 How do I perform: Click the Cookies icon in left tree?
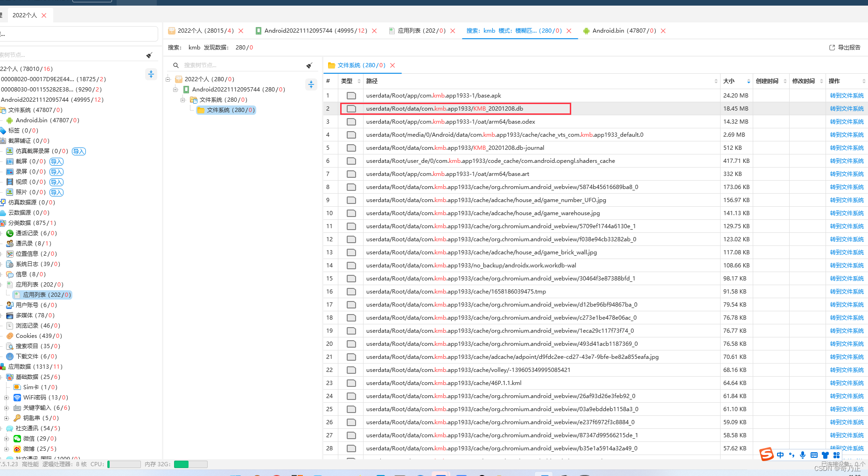point(10,336)
